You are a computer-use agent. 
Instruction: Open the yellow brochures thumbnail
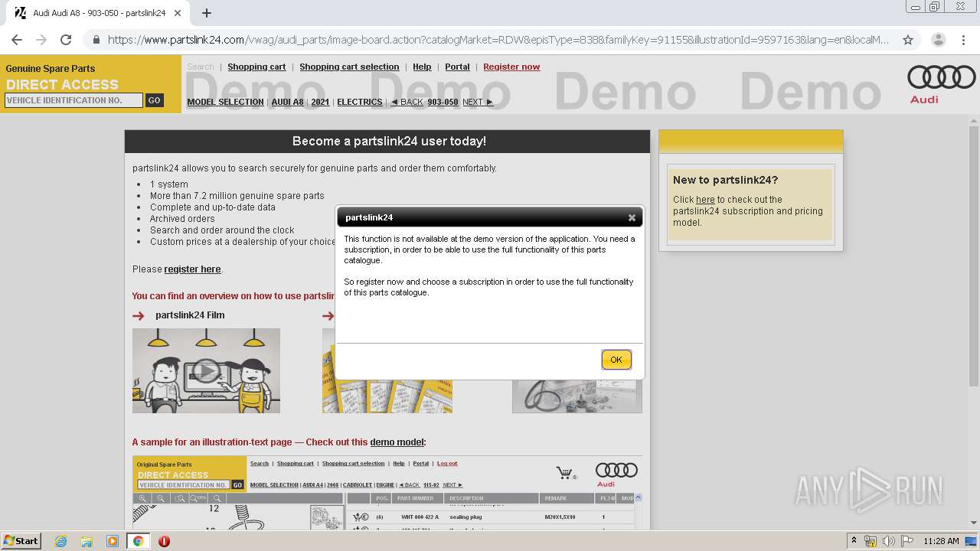[387, 371]
